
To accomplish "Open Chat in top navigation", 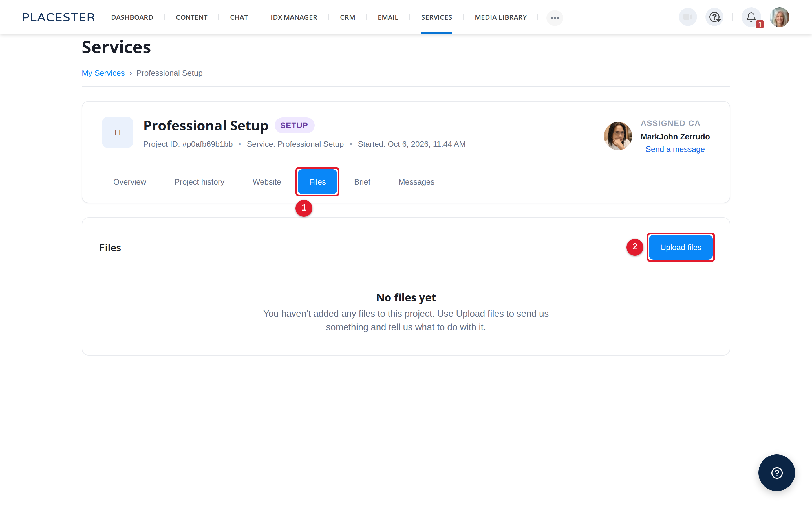I will (x=239, y=17).
